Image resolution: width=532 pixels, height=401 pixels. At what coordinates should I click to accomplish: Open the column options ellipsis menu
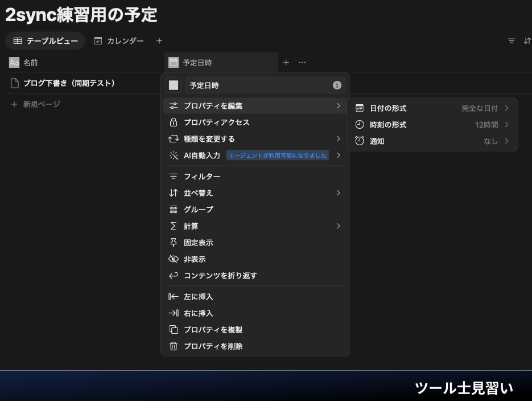coord(302,63)
